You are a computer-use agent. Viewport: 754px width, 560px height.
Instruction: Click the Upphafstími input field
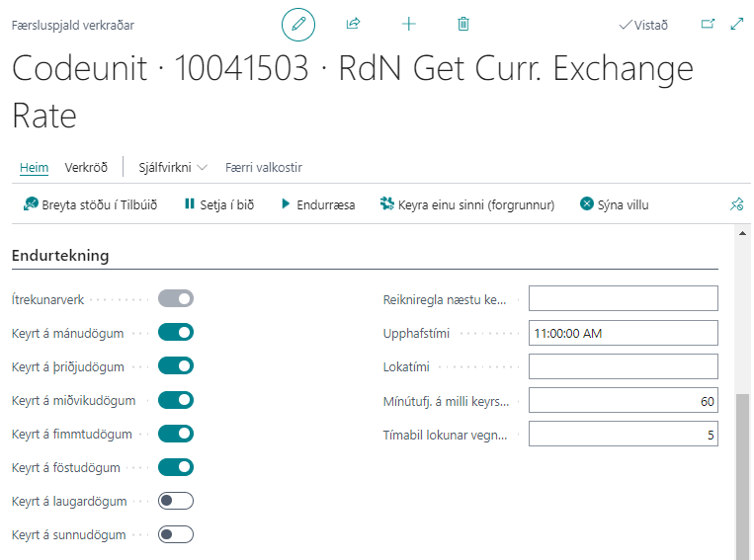tap(623, 333)
